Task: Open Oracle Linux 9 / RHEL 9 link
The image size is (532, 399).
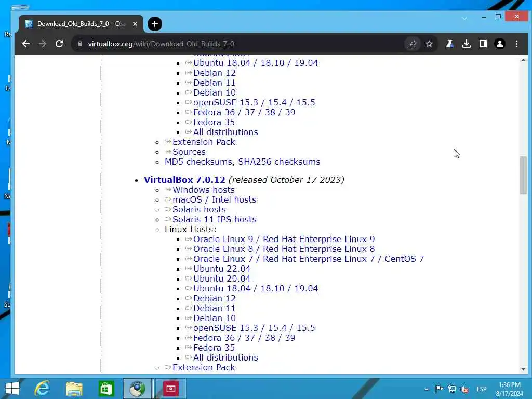Action: (284, 239)
